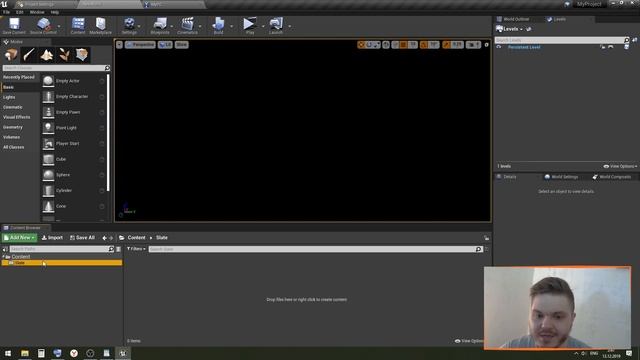Select Recently Placed category

point(19,77)
